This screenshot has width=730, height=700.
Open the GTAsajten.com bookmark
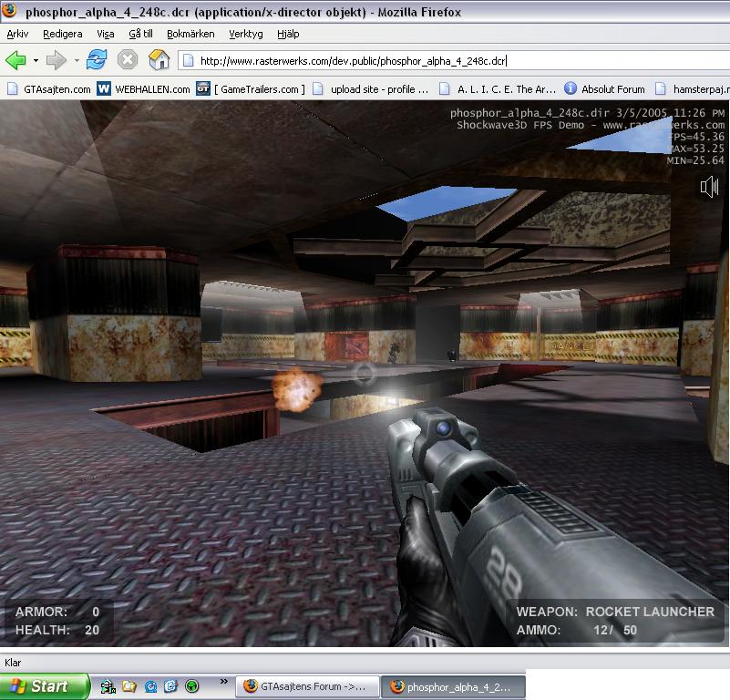(x=49, y=89)
